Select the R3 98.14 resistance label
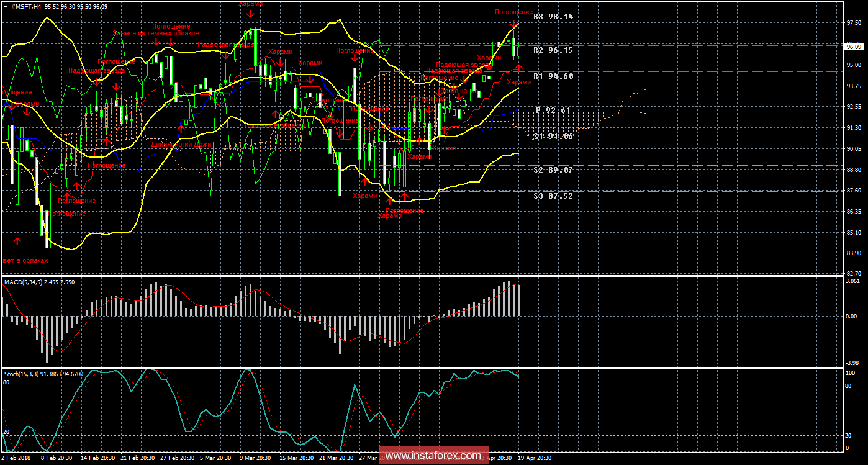 coord(553,17)
